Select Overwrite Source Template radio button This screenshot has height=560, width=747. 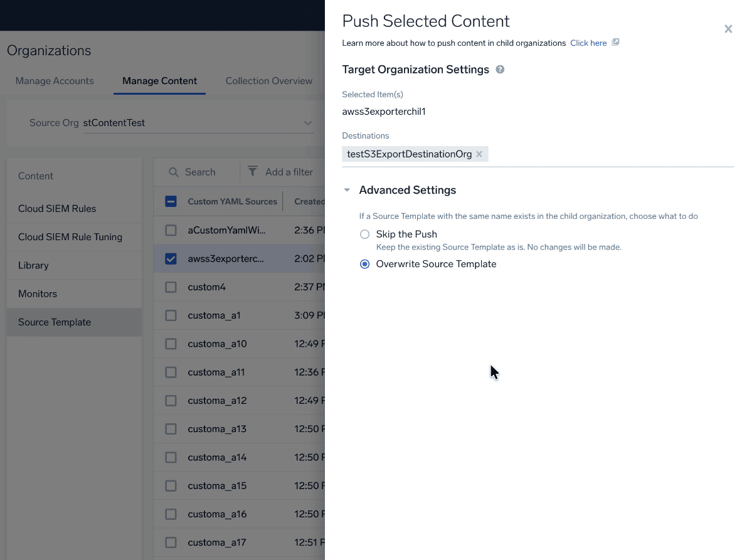coord(365,265)
